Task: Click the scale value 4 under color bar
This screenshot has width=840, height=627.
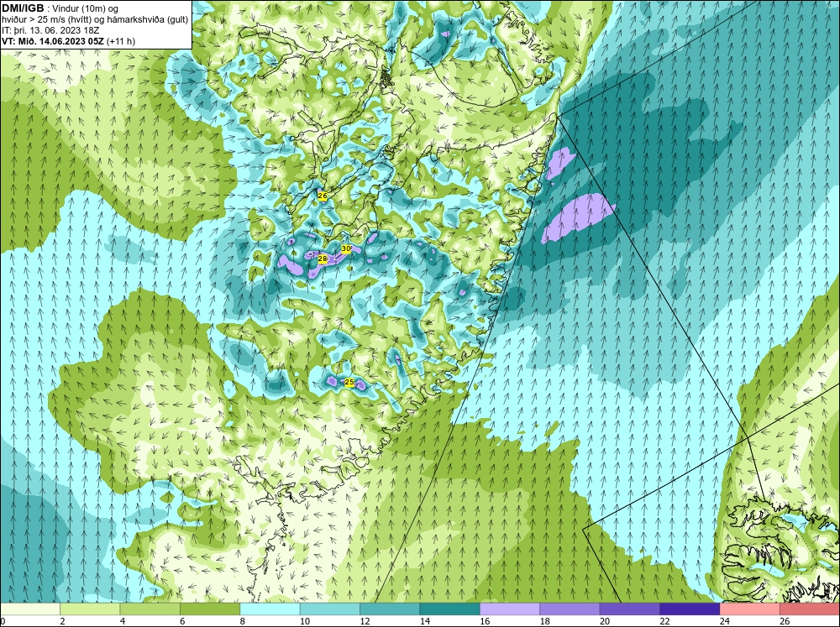Action: tap(123, 621)
